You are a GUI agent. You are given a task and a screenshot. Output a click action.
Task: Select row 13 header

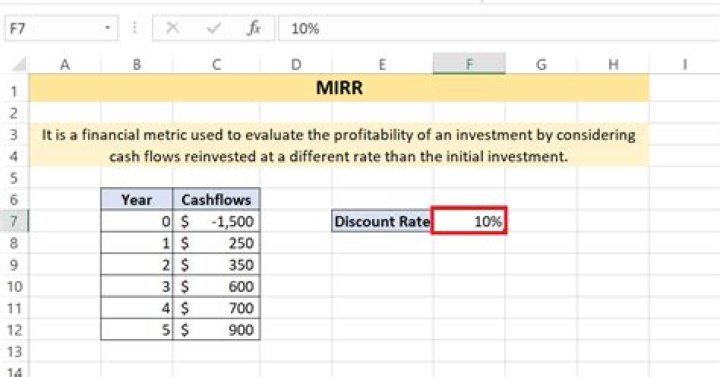[14, 351]
